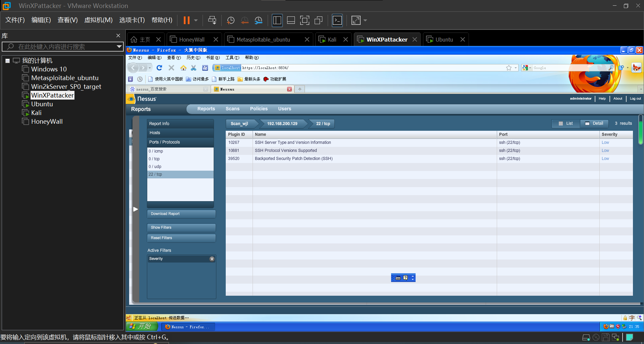Click the orange pause virtual machine icon
644x344 pixels.
(186, 20)
